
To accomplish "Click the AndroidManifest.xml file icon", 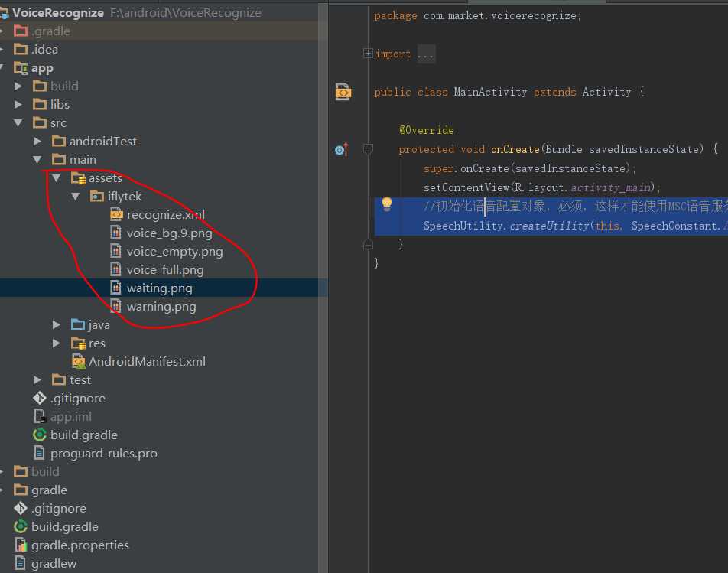I will pyautogui.click(x=79, y=361).
